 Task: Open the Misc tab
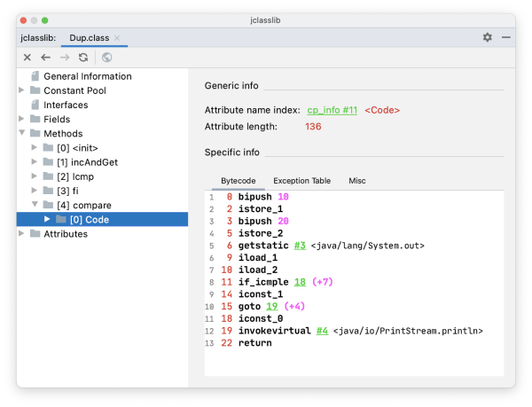[x=356, y=181]
